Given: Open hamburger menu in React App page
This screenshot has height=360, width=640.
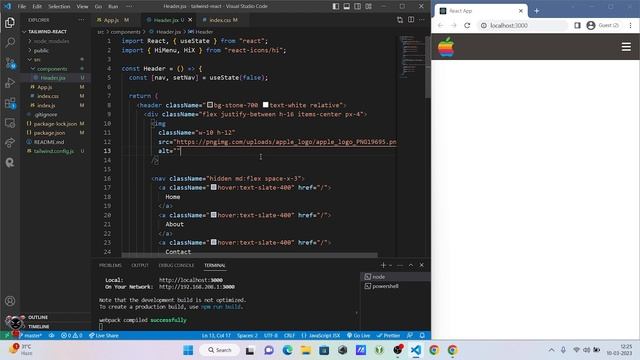Looking at the screenshot, I should [626, 47].
